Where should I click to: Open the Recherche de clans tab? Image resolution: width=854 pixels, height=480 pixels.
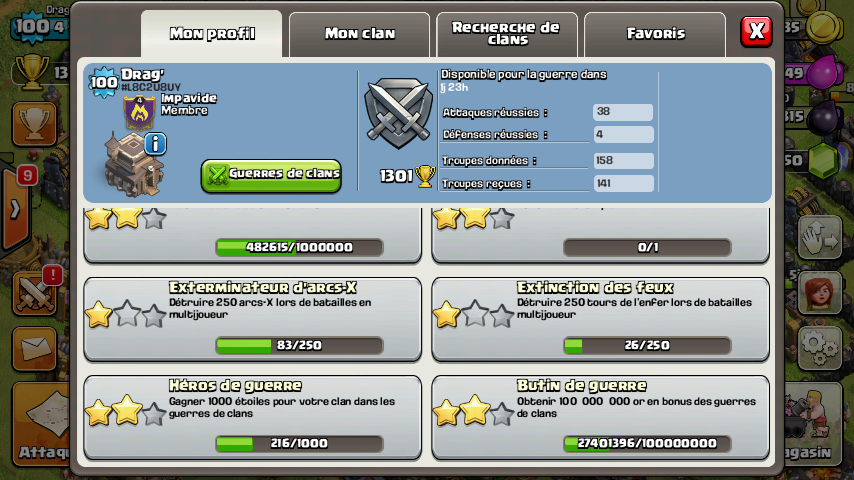point(507,34)
